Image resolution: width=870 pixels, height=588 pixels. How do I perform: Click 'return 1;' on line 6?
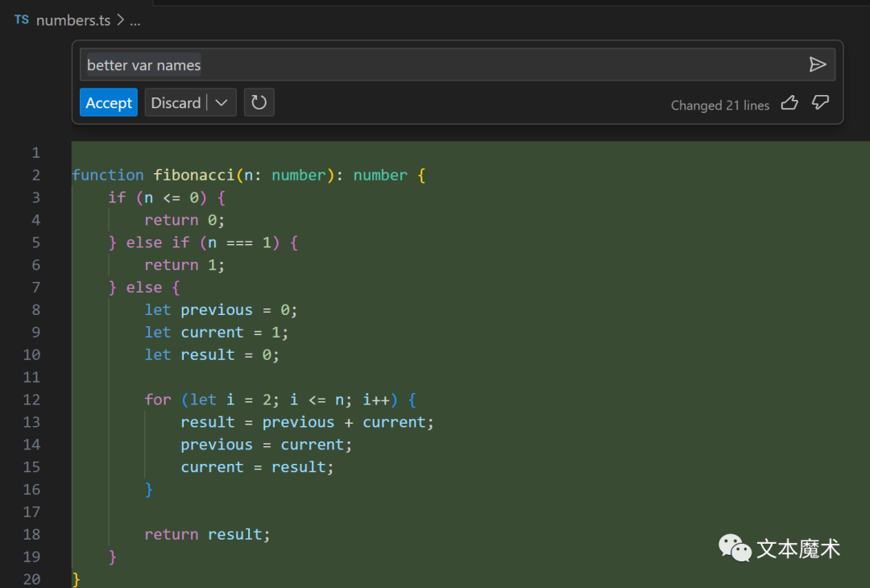[x=184, y=265]
